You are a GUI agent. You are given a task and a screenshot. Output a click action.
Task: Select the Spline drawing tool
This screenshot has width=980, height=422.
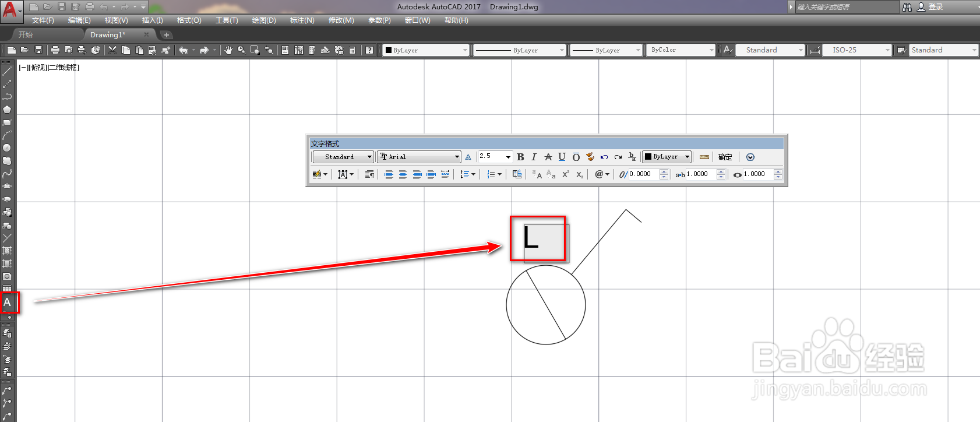pos(7,173)
